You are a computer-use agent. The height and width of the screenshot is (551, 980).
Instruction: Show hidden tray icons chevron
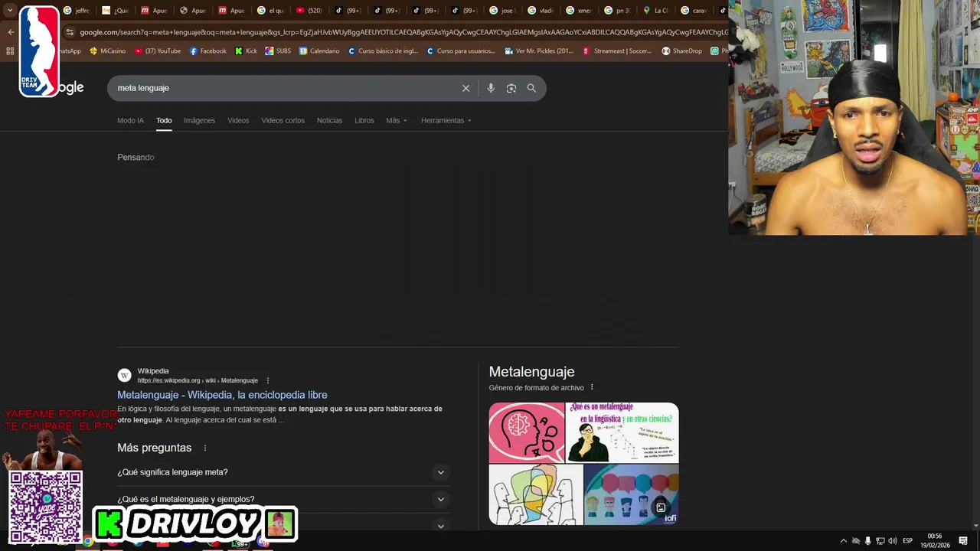[x=844, y=541]
